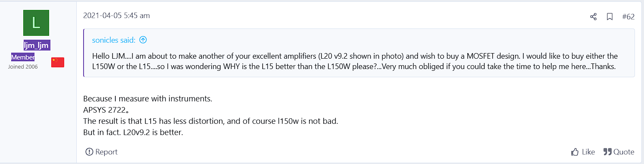644x164 pixels.
Task: Click the China flag icon
Action: [58, 62]
